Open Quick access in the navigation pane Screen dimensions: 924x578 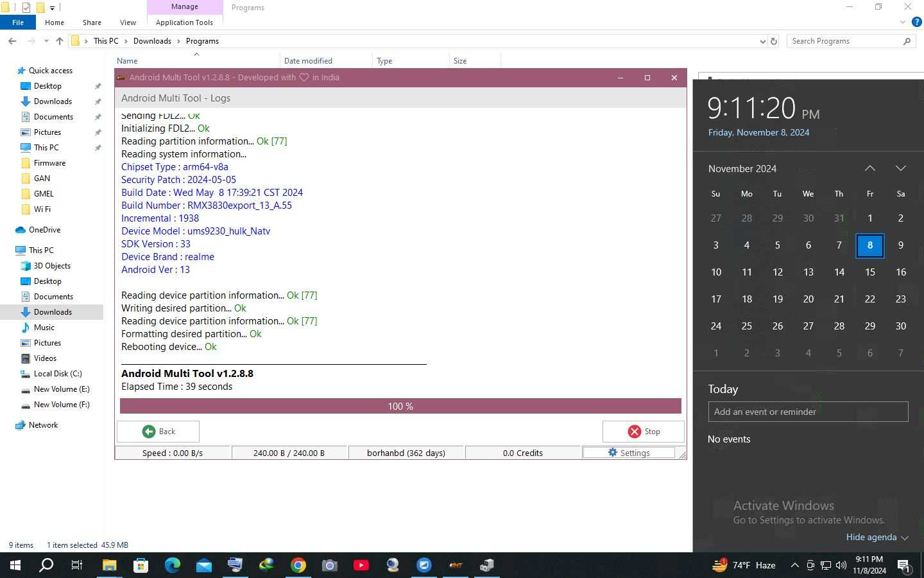pos(51,71)
